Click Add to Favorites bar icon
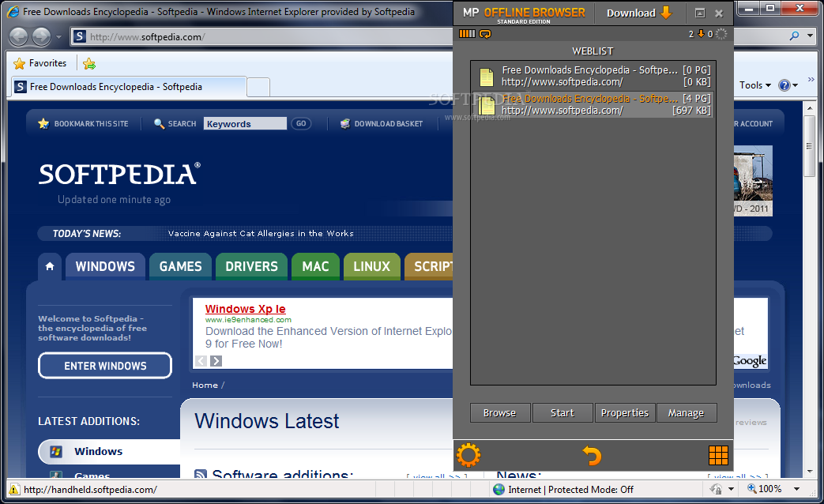This screenshot has height=504, width=824. [89, 63]
